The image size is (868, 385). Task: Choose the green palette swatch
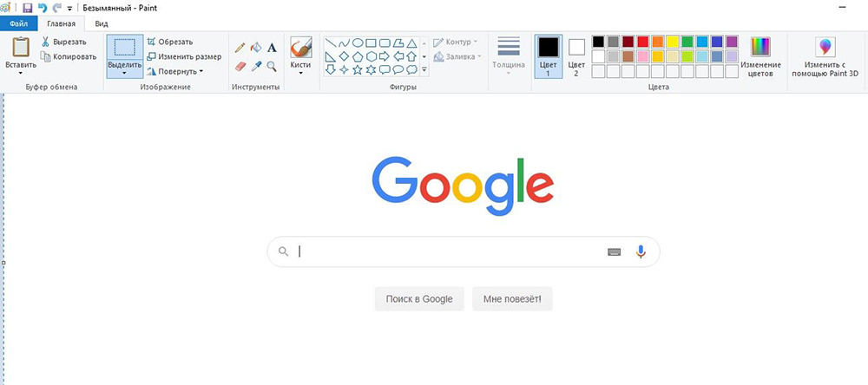[x=687, y=42]
